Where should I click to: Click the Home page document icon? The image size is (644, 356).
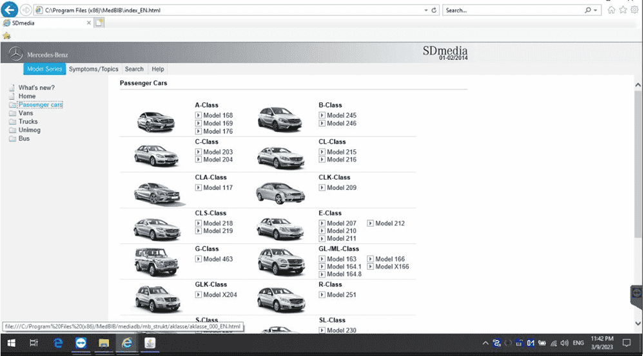[12, 96]
